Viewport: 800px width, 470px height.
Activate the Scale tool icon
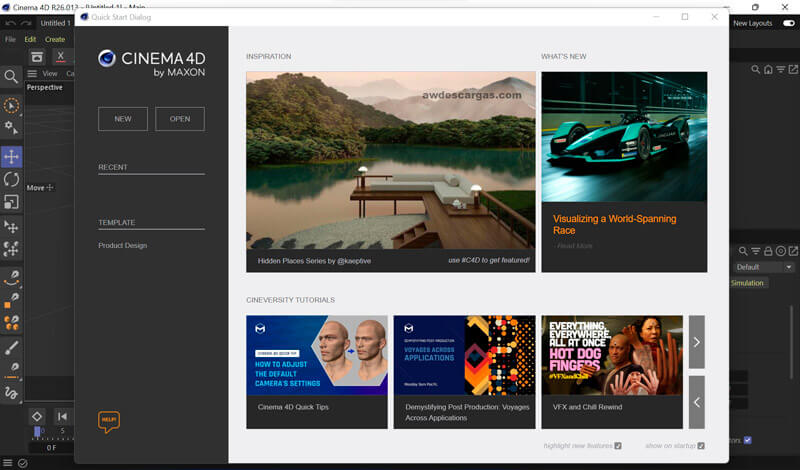tap(11, 202)
